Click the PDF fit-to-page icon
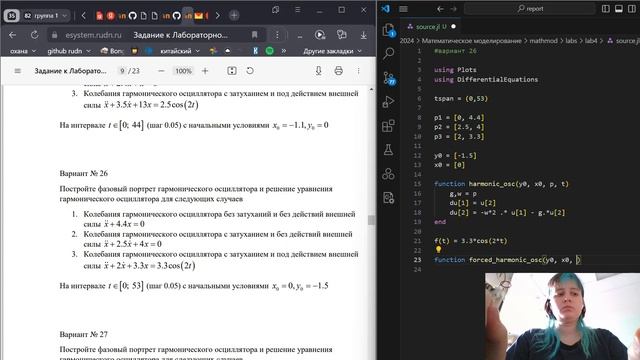The height and width of the screenshot is (360, 640). (x=232, y=71)
